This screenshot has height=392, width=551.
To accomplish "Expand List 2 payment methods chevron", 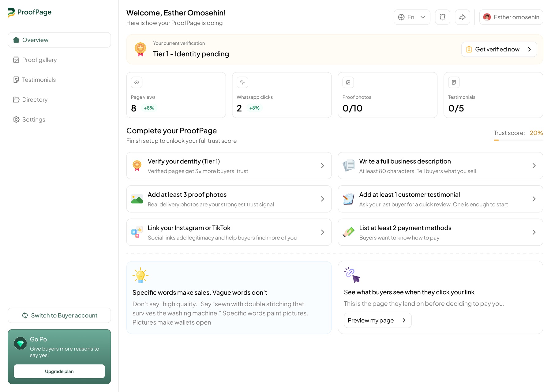I will pyautogui.click(x=534, y=232).
